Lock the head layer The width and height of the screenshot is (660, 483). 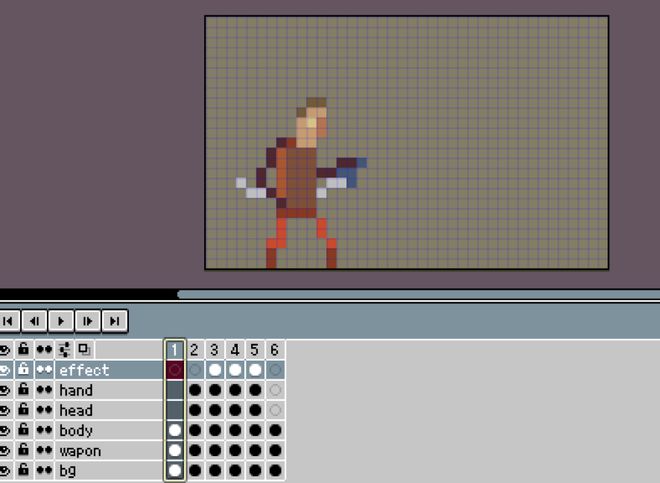24,410
